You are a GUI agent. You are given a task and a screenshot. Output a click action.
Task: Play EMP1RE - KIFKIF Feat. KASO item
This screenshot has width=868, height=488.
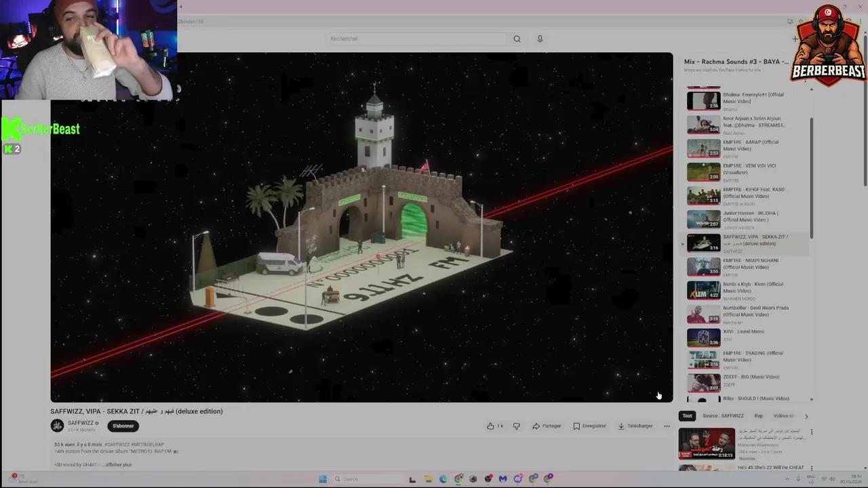tap(746, 196)
